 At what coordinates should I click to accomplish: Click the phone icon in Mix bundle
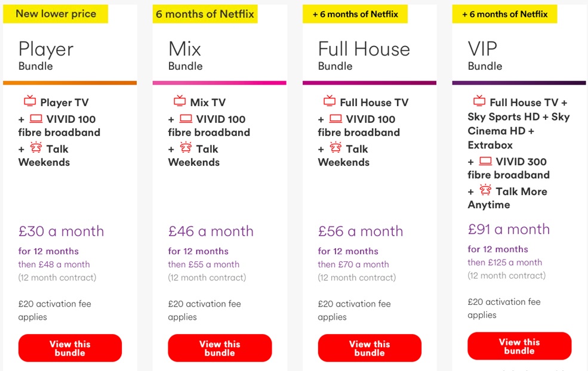click(x=186, y=147)
